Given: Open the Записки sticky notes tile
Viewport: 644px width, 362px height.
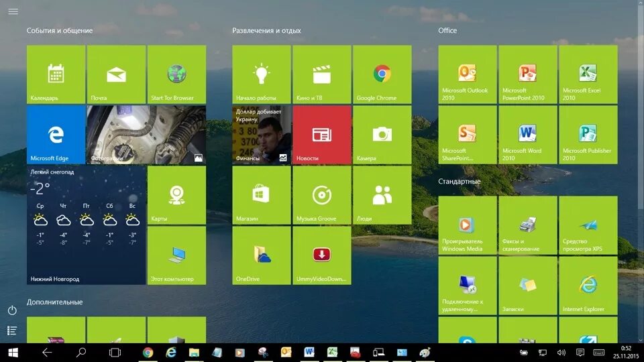Looking at the screenshot, I should pos(528,286).
